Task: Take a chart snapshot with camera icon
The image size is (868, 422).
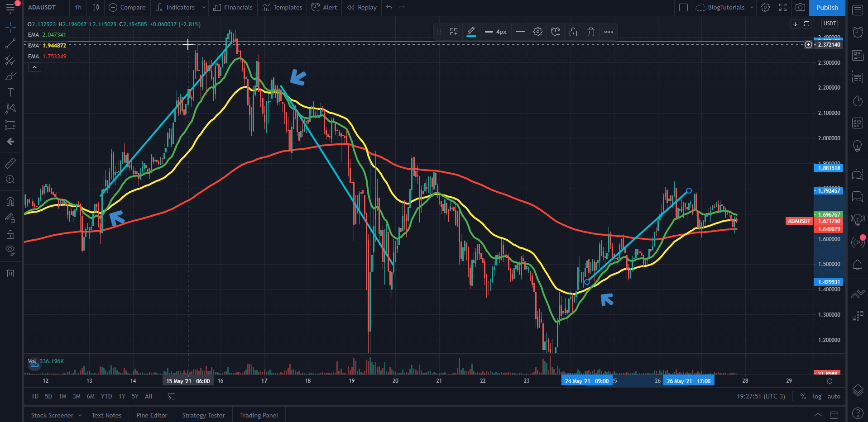Action: [x=800, y=7]
